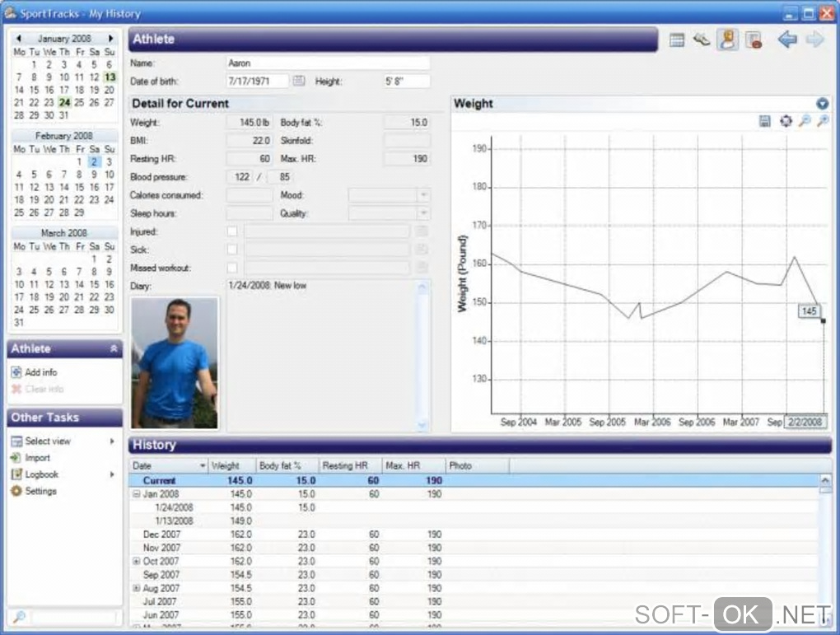Select January 24 in the calendar
Screen dimensions: 840x635
pos(64,102)
